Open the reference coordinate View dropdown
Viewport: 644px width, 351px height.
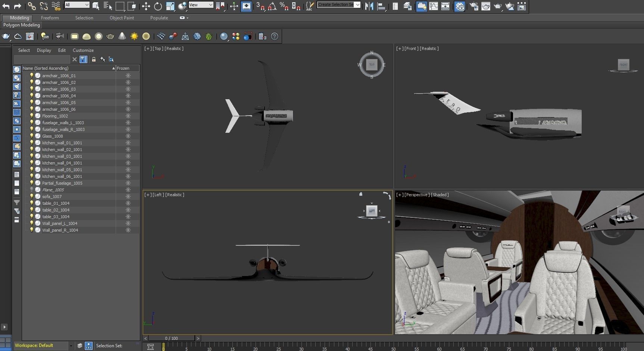click(201, 5)
